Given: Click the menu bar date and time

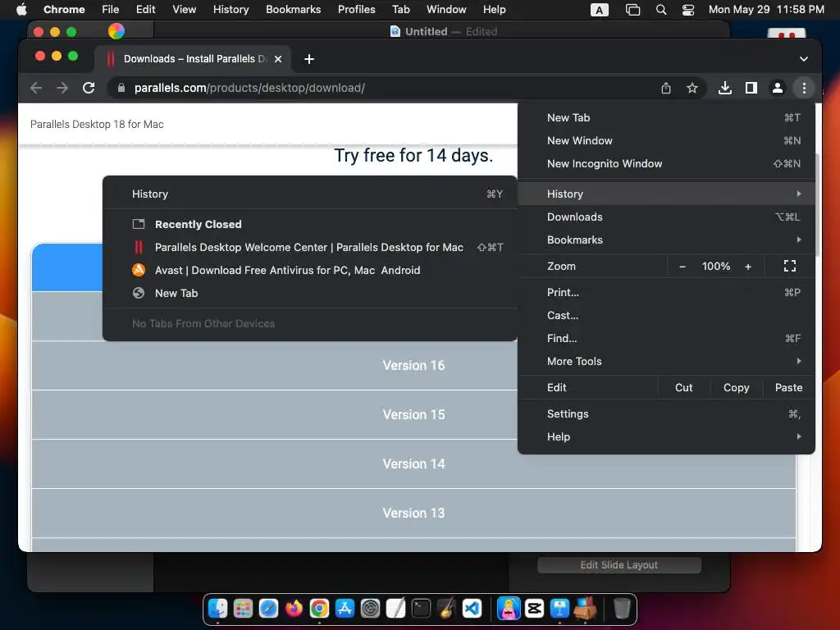Looking at the screenshot, I should tap(766, 10).
